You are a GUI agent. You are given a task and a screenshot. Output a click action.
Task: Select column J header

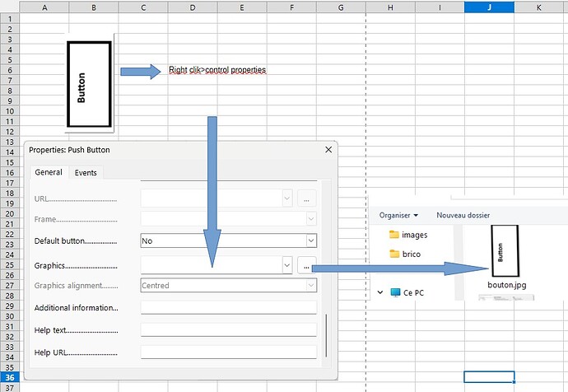pos(489,7)
